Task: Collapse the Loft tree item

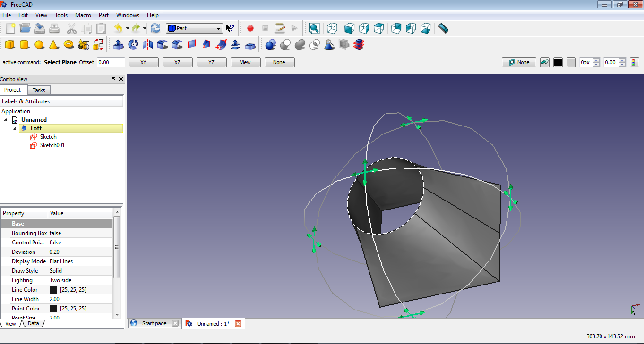Action: click(x=15, y=128)
